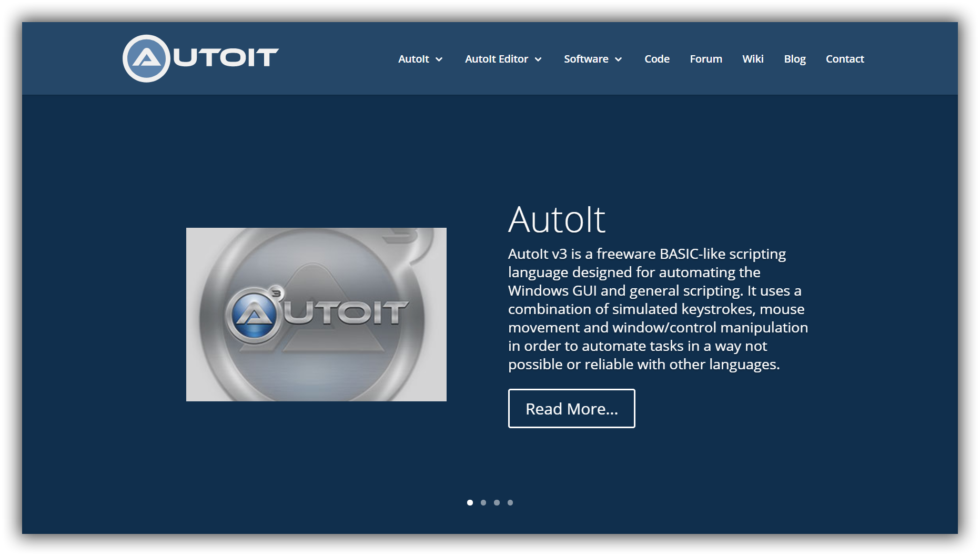Switch to the second slide dot
Image resolution: width=980 pixels, height=556 pixels.
coord(483,502)
